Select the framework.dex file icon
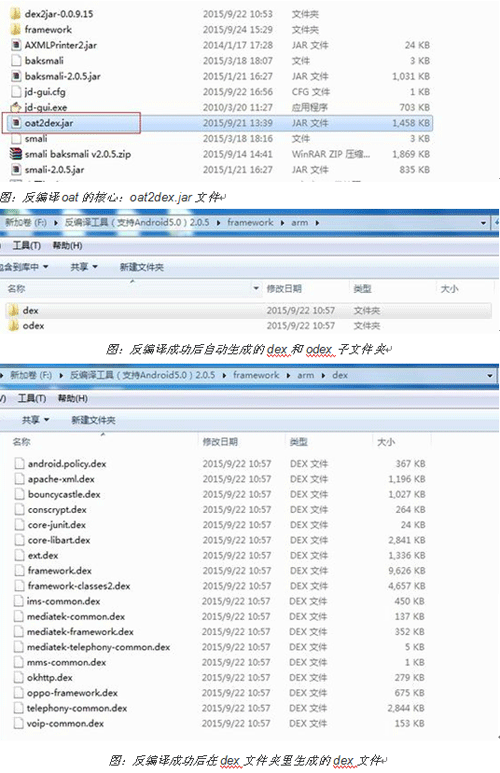The image size is (500, 773). pyautogui.click(x=19, y=570)
